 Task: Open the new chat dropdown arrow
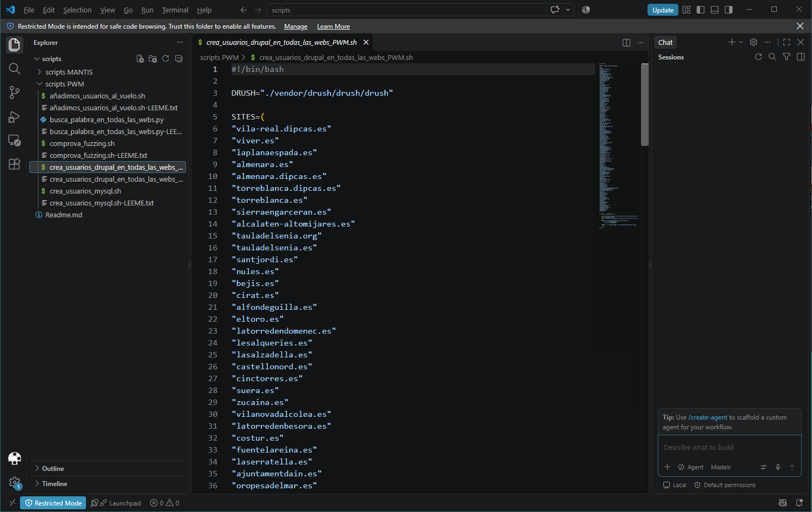[x=741, y=42]
